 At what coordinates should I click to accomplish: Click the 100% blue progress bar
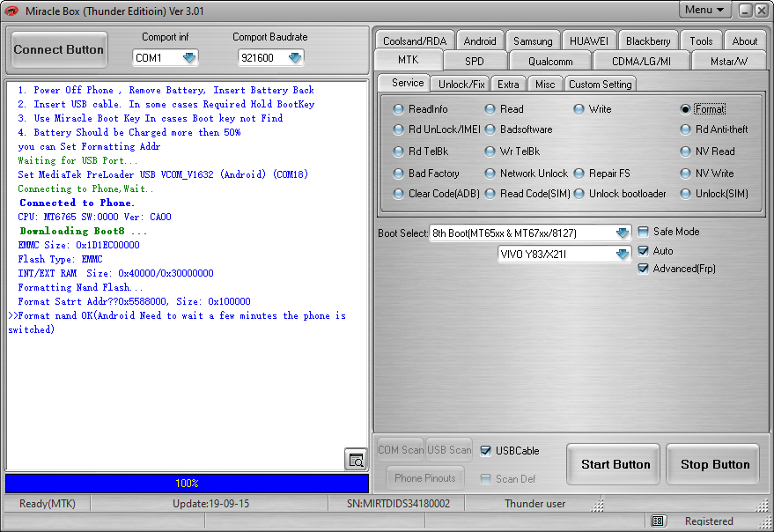pyautogui.click(x=187, y=483)
